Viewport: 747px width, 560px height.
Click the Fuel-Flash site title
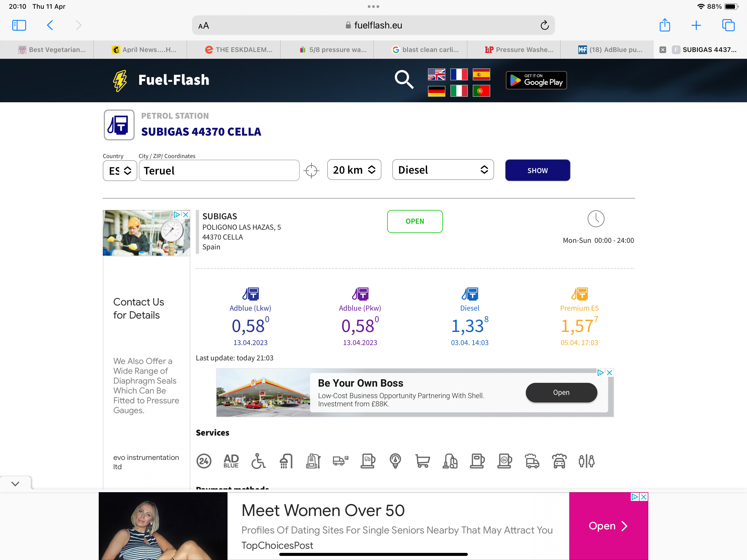174,80
